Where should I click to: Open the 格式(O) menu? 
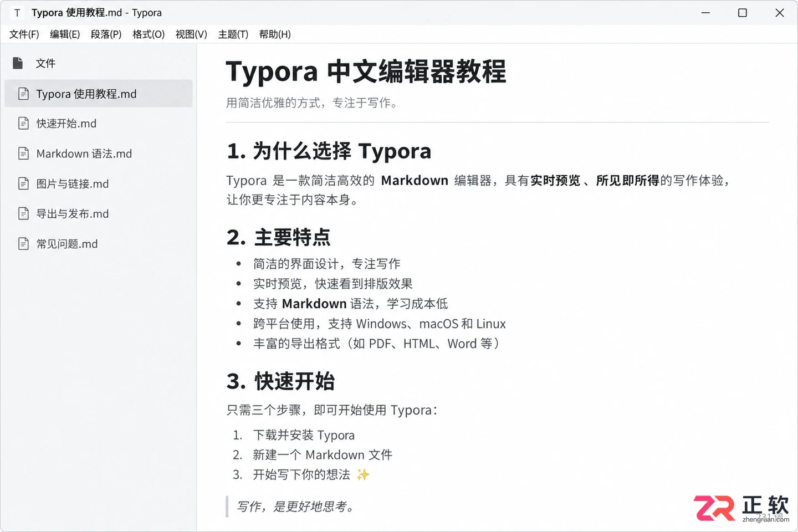pyautogui.click(x=149, y=34)
